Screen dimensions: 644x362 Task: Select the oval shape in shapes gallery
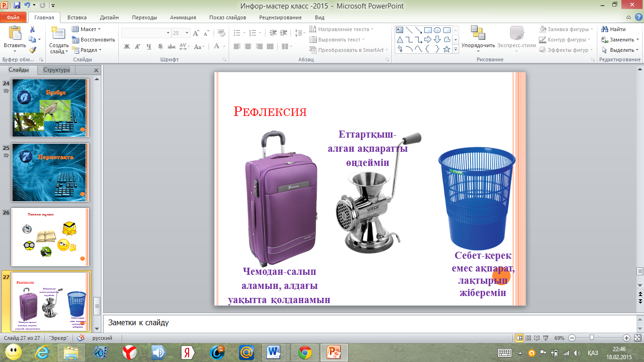click(437, 30)
